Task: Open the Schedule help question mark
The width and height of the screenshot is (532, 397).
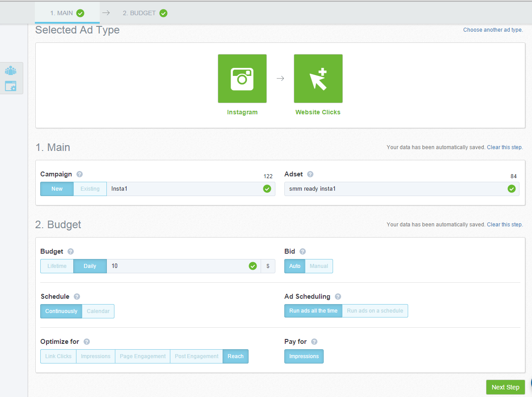Action: (77, 297)
